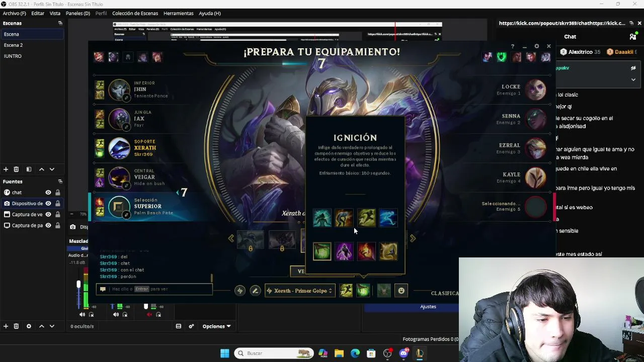Pick the yellow Flash spell in the grid

(366, 218)
